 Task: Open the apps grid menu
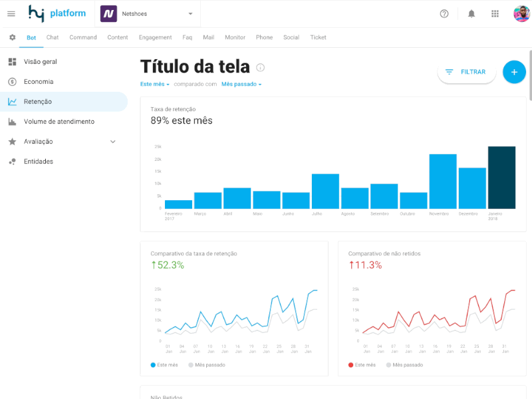(x=495, y=13)
